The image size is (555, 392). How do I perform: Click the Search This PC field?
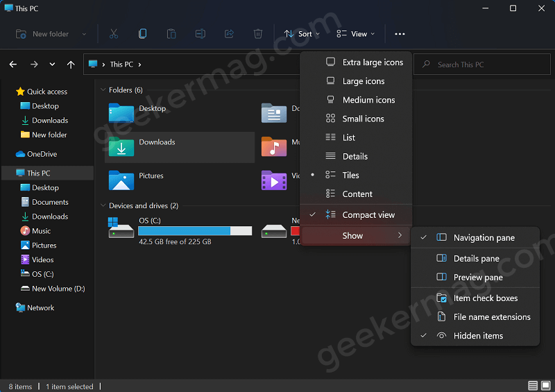(x=482, y=65)
